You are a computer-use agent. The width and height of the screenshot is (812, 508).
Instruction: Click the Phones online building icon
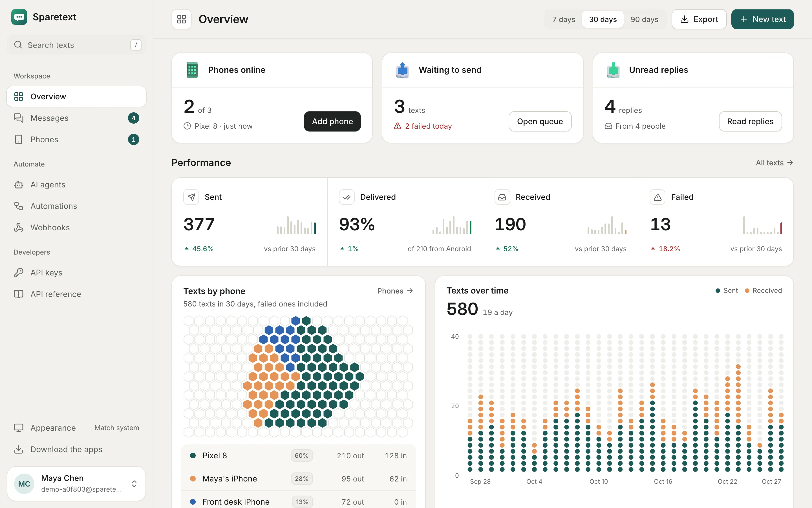[x=192, y=70]
